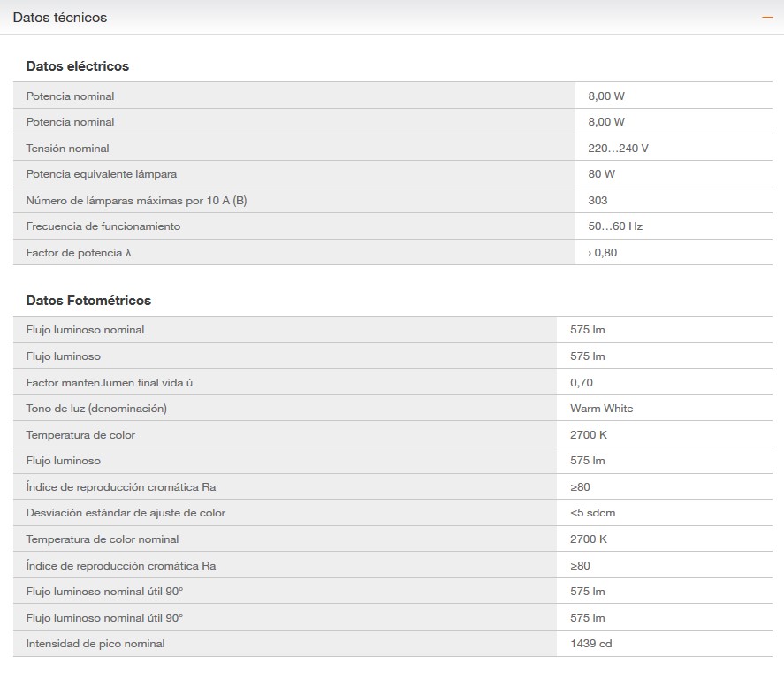Click the "Datos Fotométricos" heading
Viewport: 784px width, 673px height.
pyautogui.click(x=88, y=300)
